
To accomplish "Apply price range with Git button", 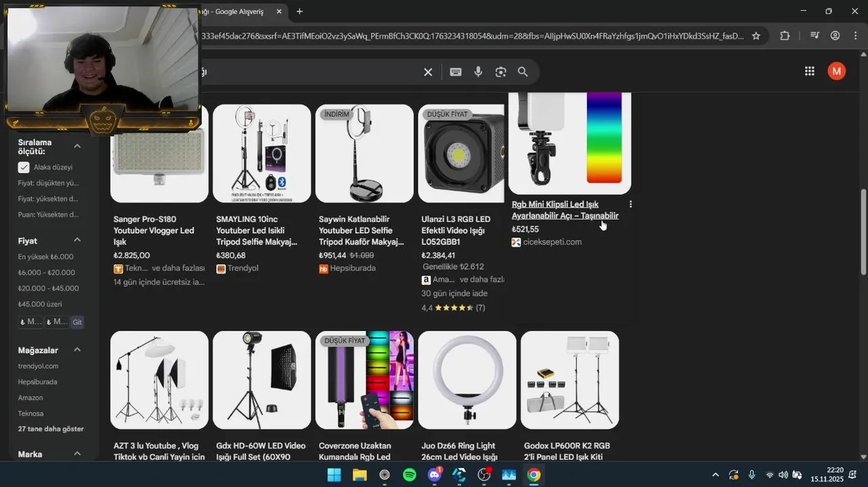I will tap(77, 322).
